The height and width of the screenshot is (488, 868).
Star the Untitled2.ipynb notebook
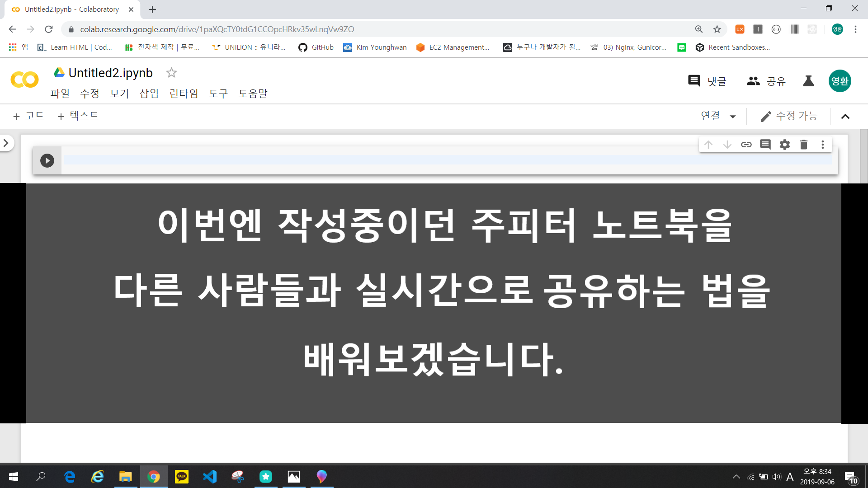click(171, 73)
